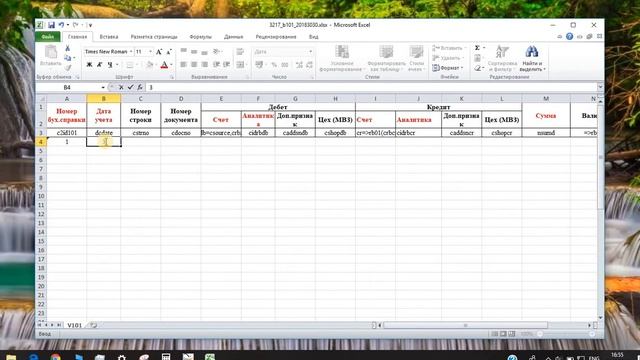This screenshot has height=360, width=640.
Task: Click the Undo arrow in quick access toolbar
Action: pyautogui.click(x=61, y=25)
